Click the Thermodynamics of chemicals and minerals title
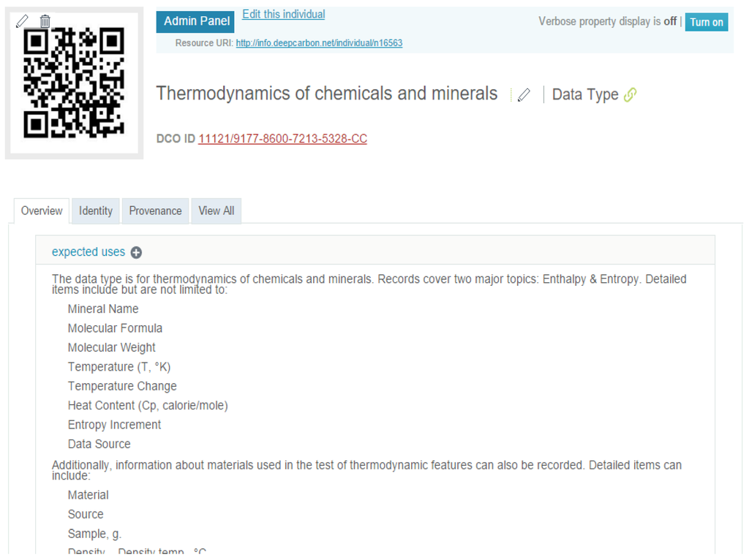Viewport: 749px width, 560px height. (327, 94)
